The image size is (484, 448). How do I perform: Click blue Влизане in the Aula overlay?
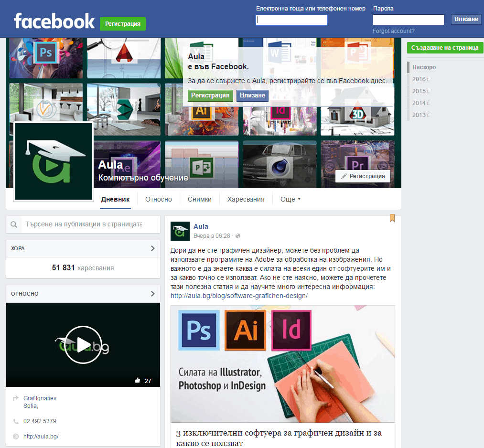[x=252, y=96]
